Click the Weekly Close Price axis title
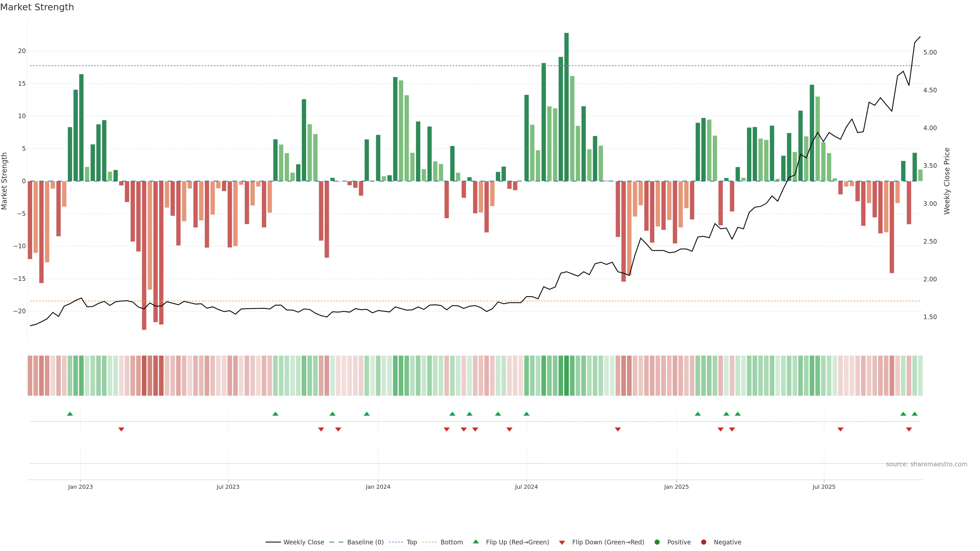The height and width of the screenshot is (551, 980). point(947,181)
